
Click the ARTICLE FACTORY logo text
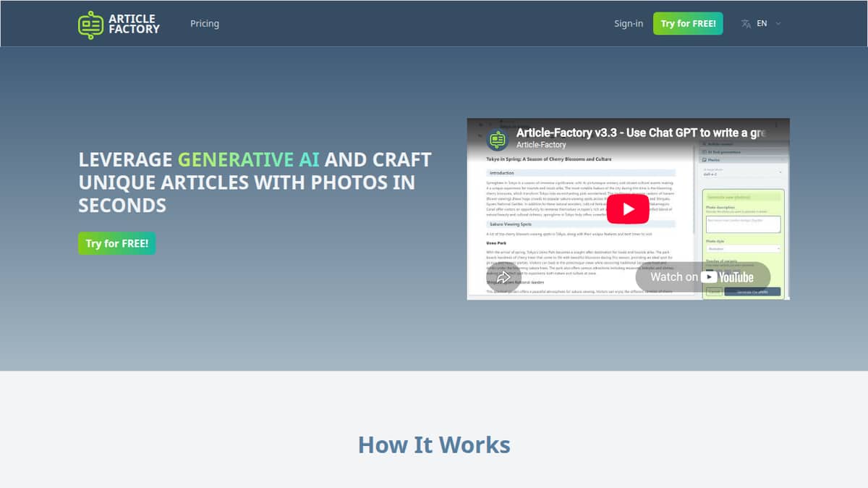tap(134, 24)
